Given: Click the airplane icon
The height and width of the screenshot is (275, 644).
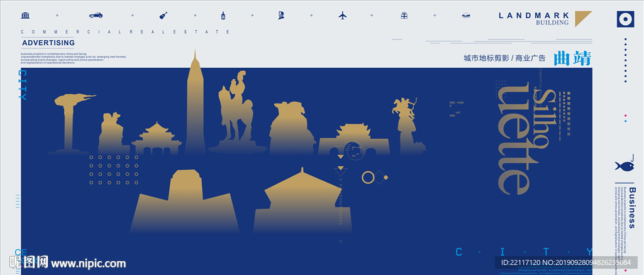Looking at the screenshot, I should pos(343,16).
